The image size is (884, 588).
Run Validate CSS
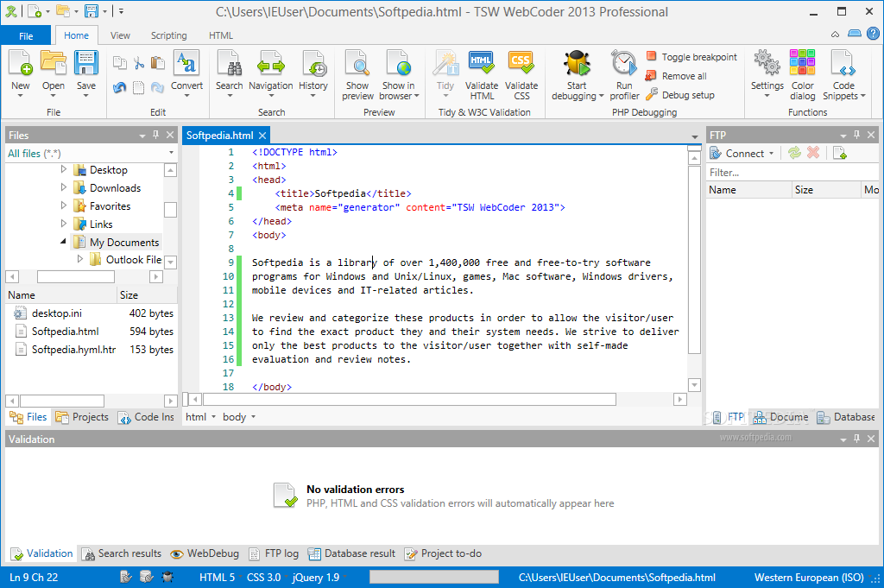click(x=521, y=62)
